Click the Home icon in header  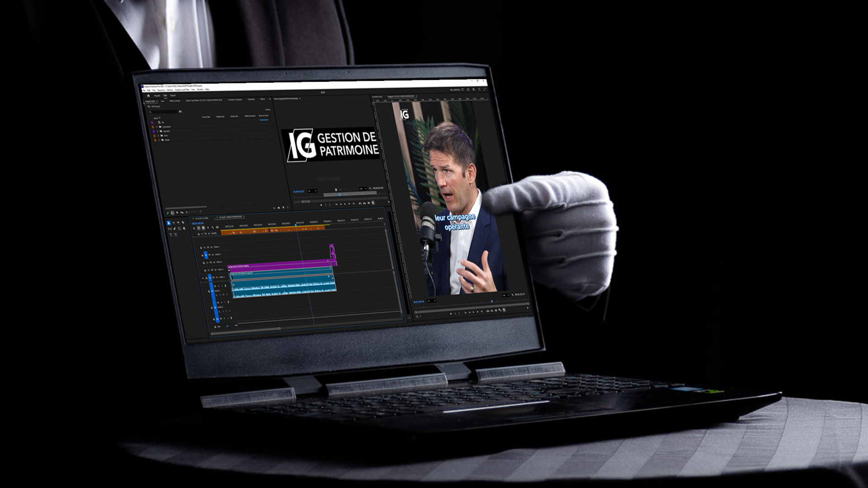click(148, 96)
